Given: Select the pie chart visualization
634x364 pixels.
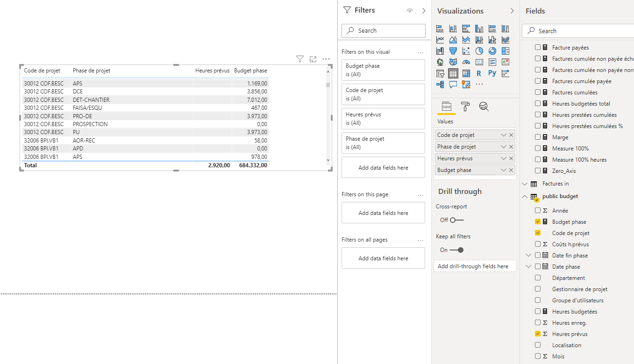Looking at the screenshot, I should point(479,51).
